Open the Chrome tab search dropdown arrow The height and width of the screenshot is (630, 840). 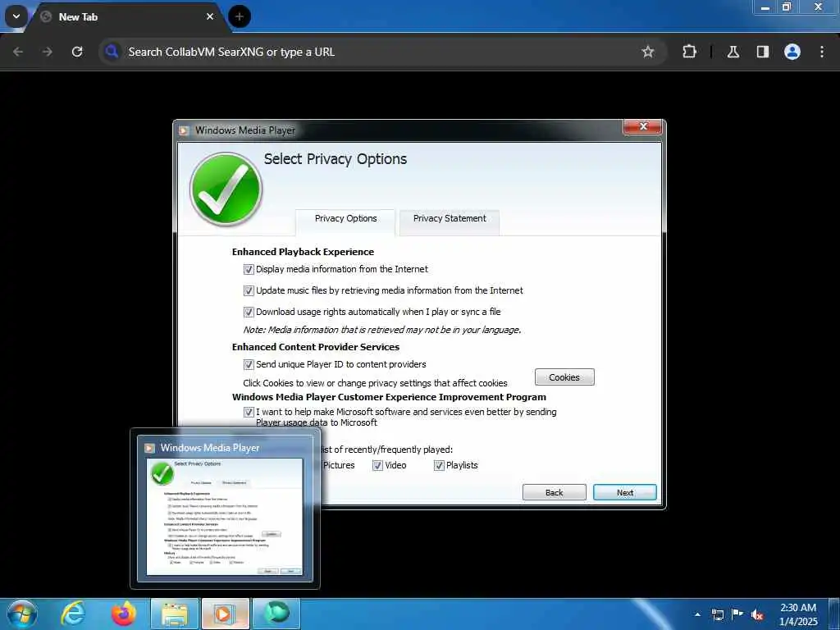point(16,16)
